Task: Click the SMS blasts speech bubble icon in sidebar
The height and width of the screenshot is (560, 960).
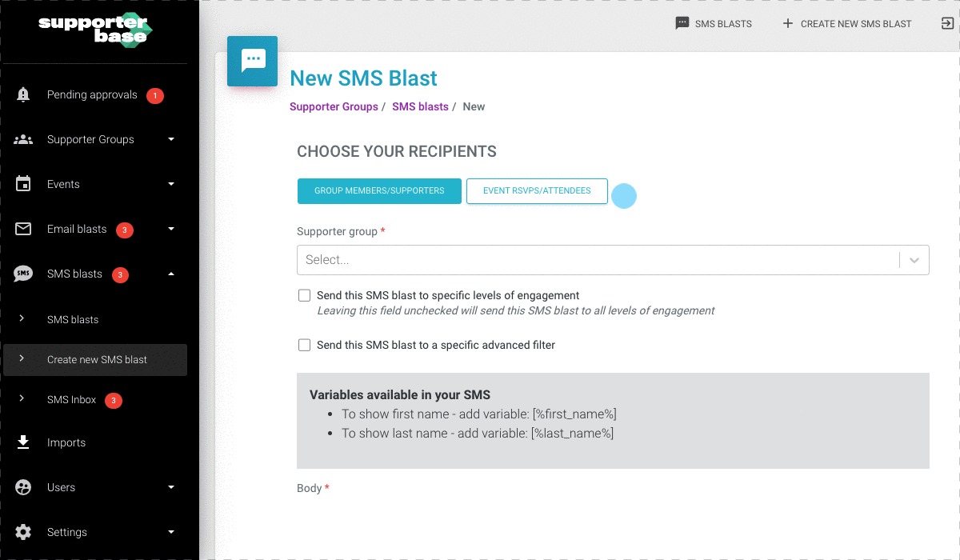Action: pos(23,274)
